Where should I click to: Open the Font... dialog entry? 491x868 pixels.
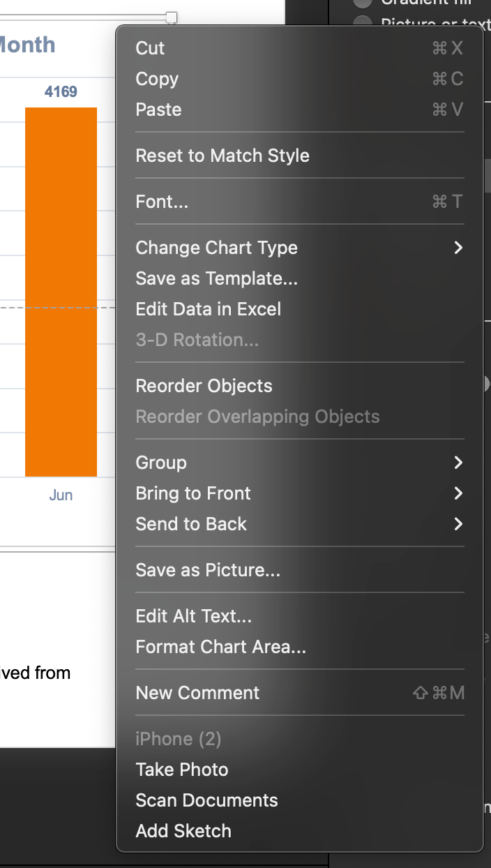[162, 202]
